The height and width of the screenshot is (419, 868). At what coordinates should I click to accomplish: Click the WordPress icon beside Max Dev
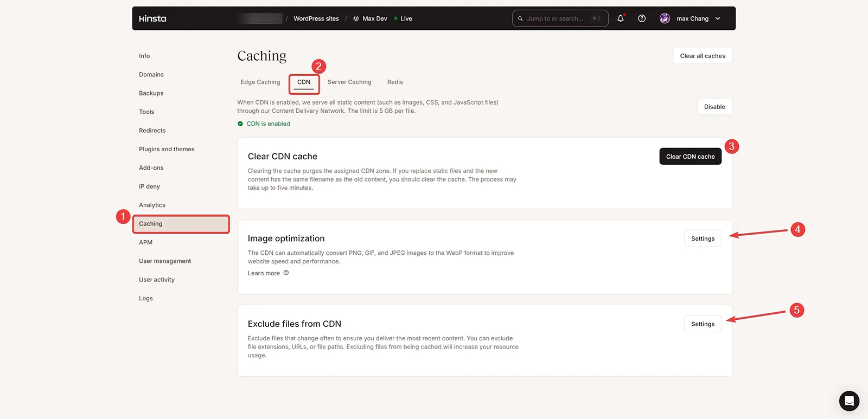(x=356, y=18)
